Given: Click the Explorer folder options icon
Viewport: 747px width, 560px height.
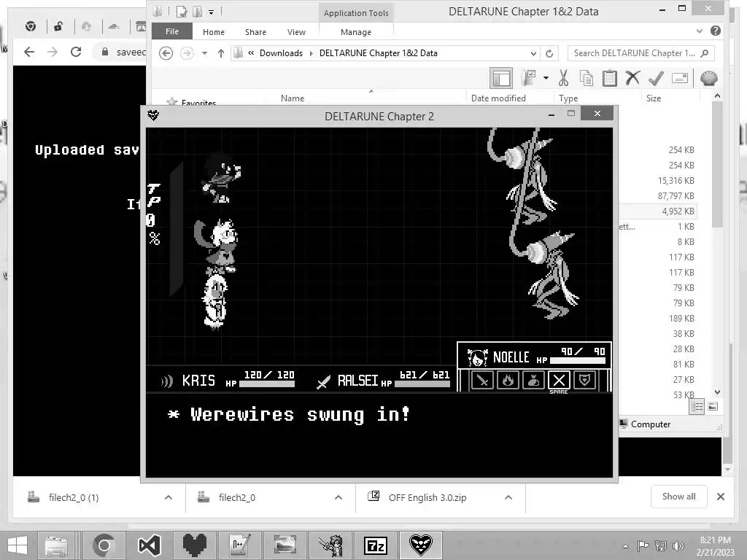Looking at the screenshot, I should (529, 78).
